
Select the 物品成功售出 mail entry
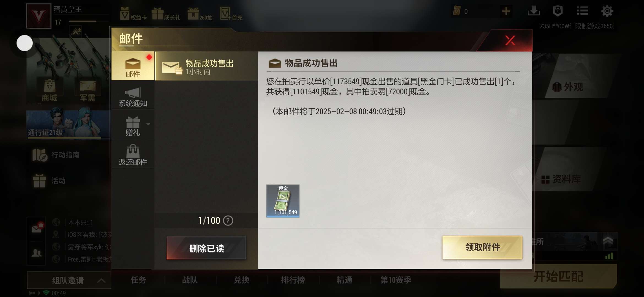(x=206, y=66)
